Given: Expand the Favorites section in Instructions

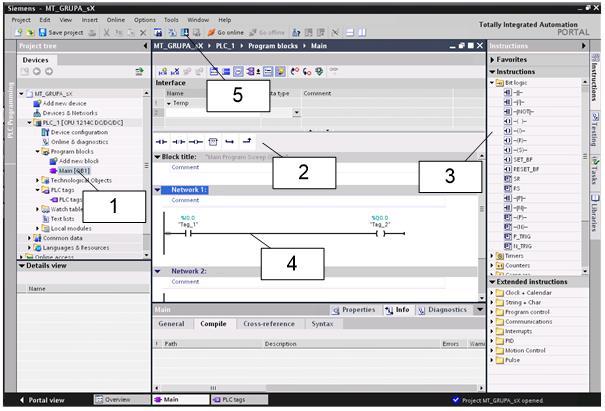Looking at the screenshot, I should pyautogui.click(x=492, y=59).
